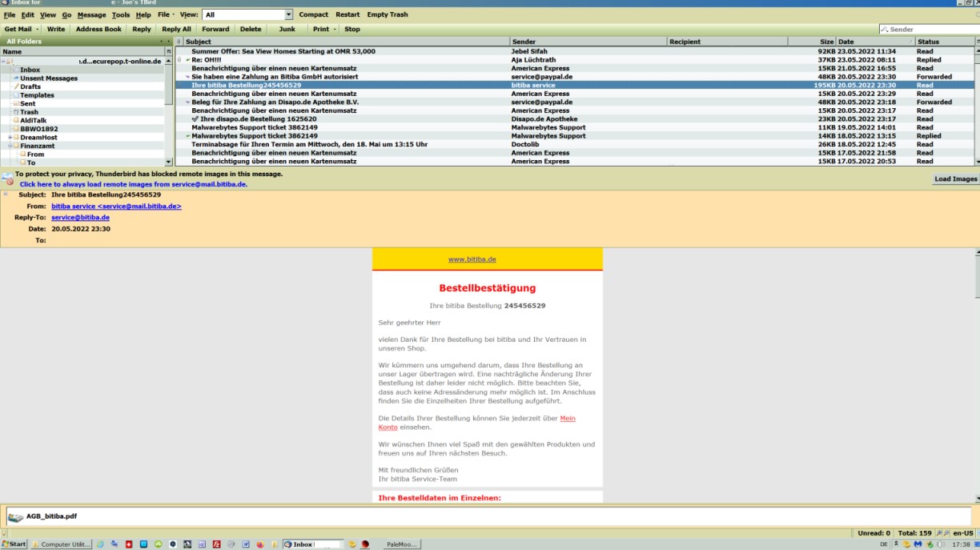Click the Get Mail button
The image size is (980, 550).
click(18, 29)
